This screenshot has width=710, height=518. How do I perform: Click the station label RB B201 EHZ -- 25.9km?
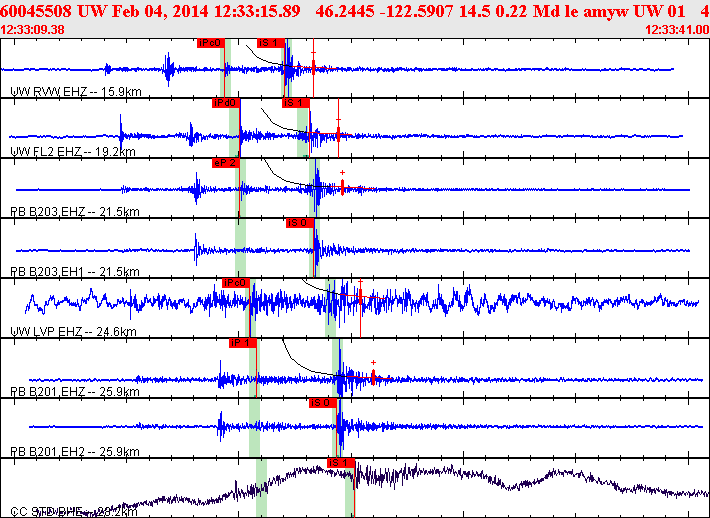tap(75, 392)
